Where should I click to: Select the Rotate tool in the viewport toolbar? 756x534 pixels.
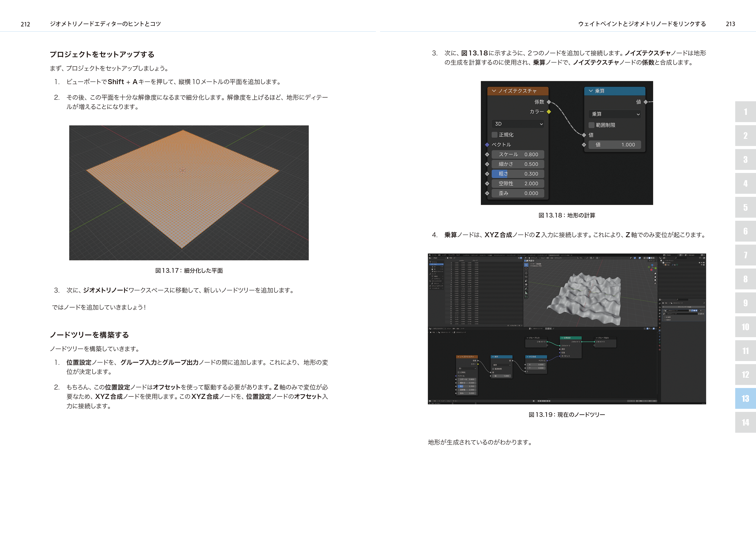[526, 277]
